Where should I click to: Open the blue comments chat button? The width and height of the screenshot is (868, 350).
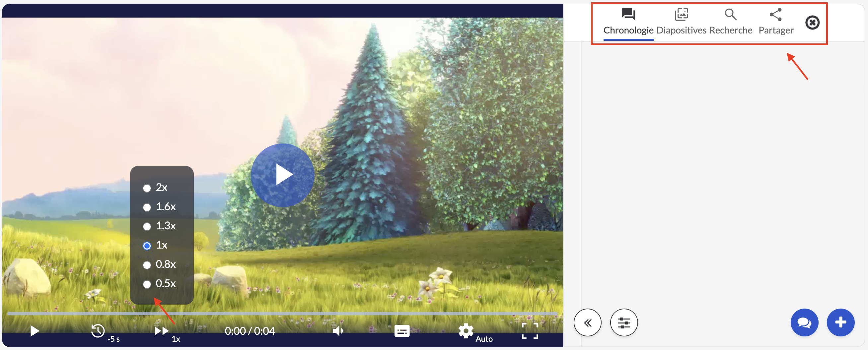click(x=804, y=322)
